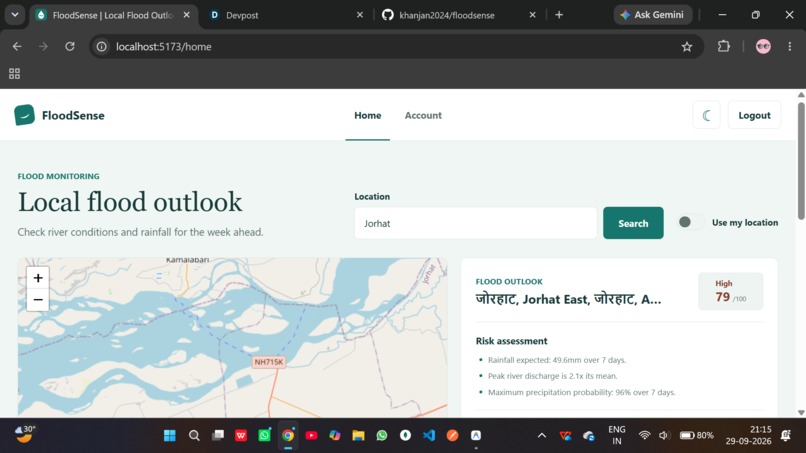Click the Local flood outlook heading

click(x=130, y=202)
